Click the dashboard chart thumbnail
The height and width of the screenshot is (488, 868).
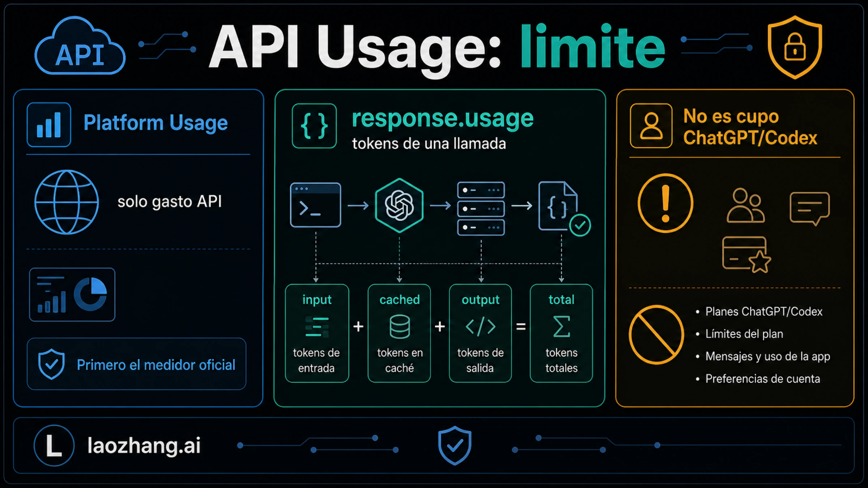click(x=72, y=295)
